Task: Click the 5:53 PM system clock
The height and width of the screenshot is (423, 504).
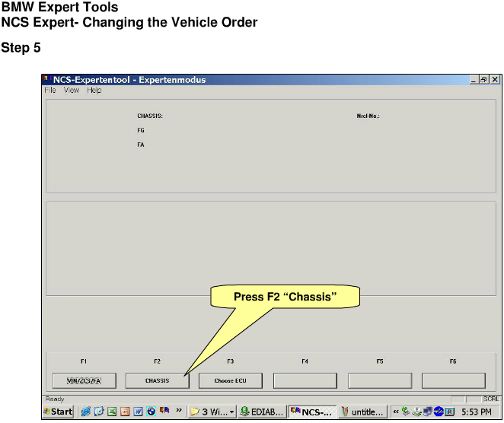Action: 477,412
